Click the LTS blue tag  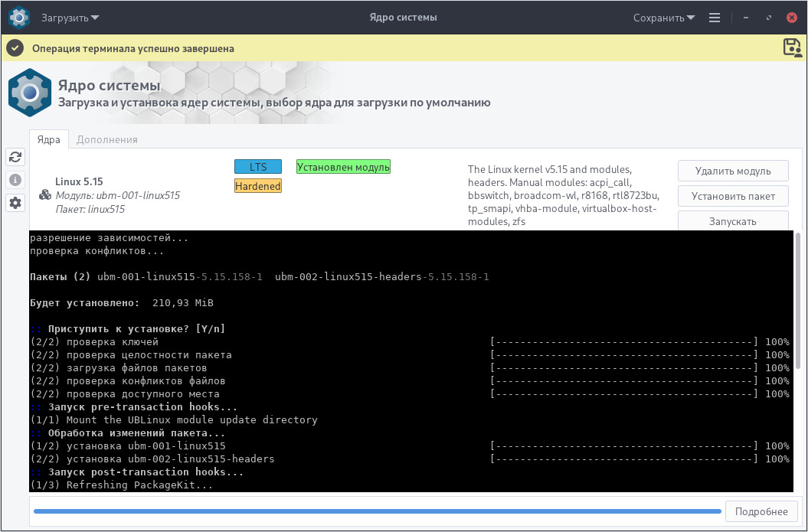258,167
